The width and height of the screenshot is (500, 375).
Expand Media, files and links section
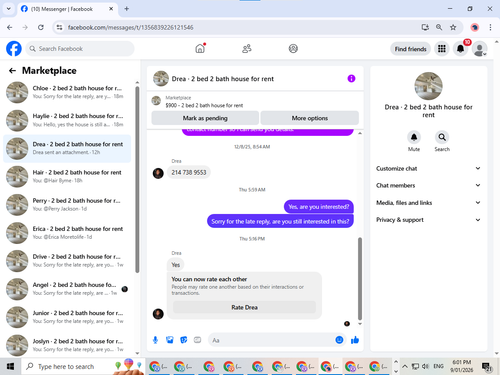click(428, 203)
